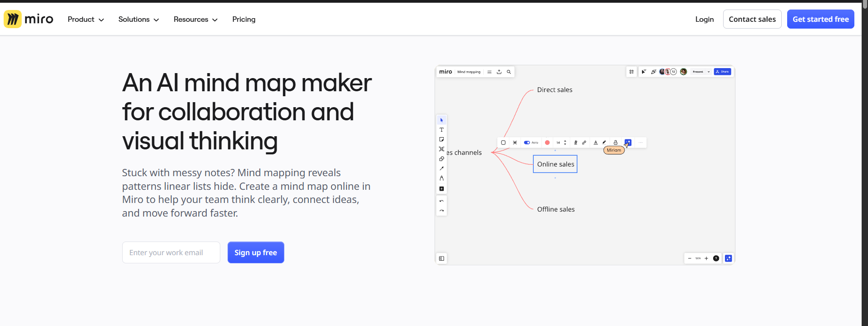The image size is (868, 326).
Task: Pick the Sticky note tool
Action: tap(441, 139)
